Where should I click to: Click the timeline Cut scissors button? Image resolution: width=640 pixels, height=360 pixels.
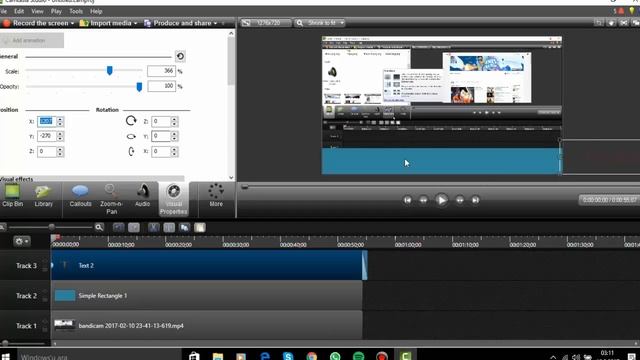[153, 227]
